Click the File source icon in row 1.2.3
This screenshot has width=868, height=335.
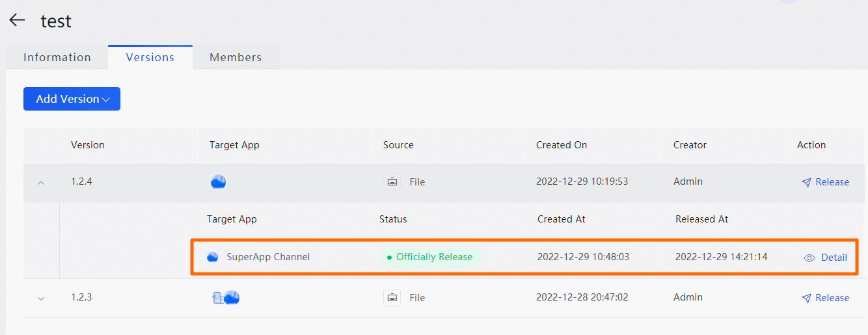click(x=392, y=298)
